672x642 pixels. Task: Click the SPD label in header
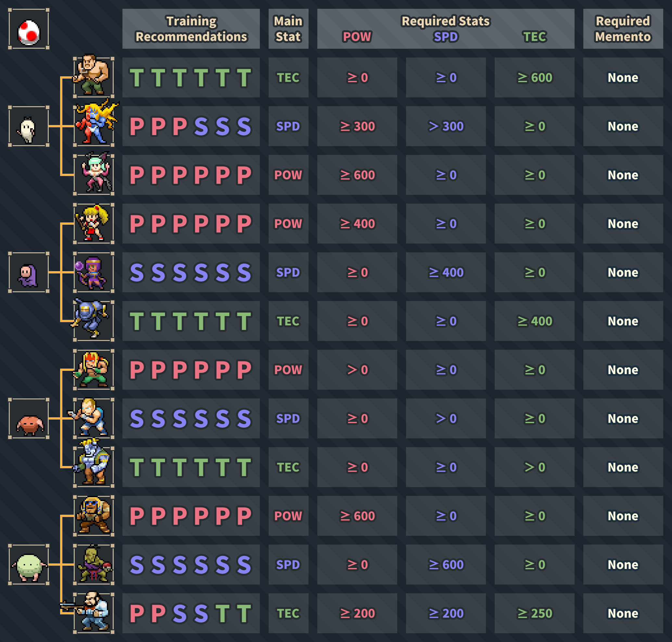pyautogui.click(x=446, y=37)
